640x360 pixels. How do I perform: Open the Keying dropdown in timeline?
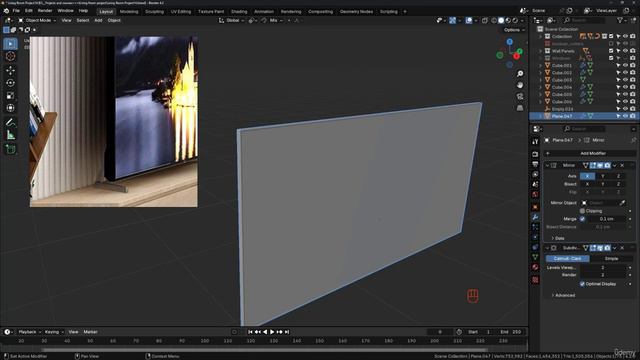click(x=53, y=332)
